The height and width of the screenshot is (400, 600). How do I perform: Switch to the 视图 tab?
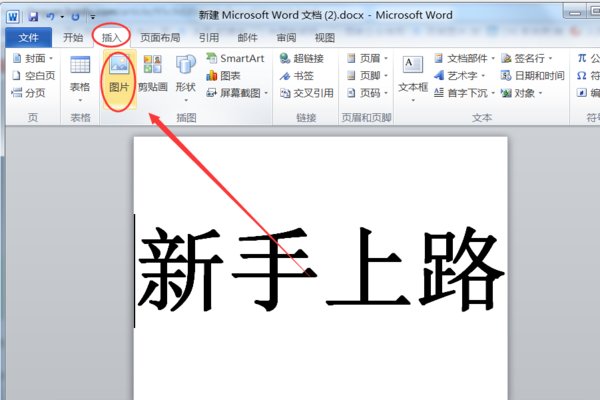[324, 38]
